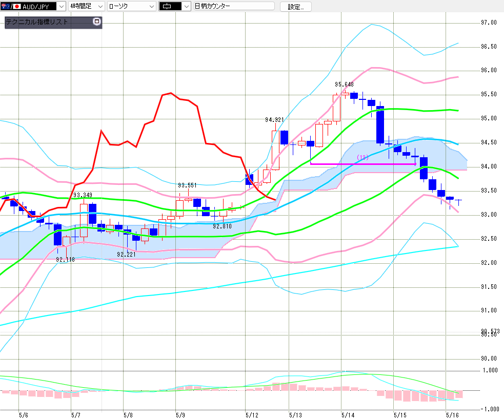The width and height of the screenshot is (504, 420).
Task: Click the 5/12 date axis label
Action: point(252,415)
